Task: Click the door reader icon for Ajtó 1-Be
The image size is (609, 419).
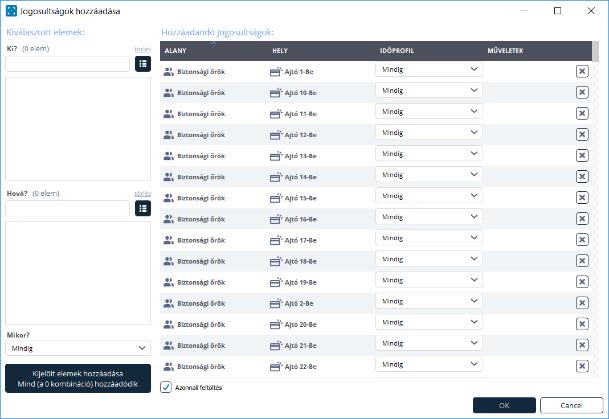Action: pyautogui.click(x=275, y=72)
